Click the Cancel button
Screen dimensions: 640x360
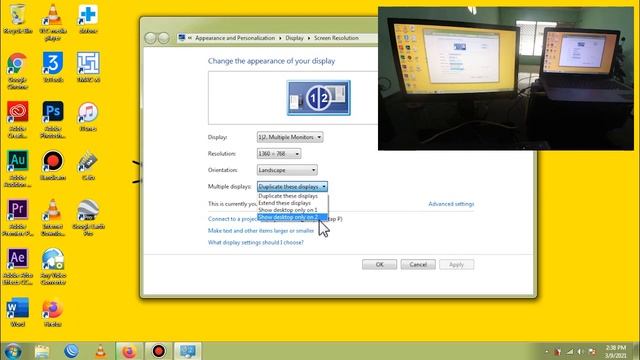tap(418, 264)
